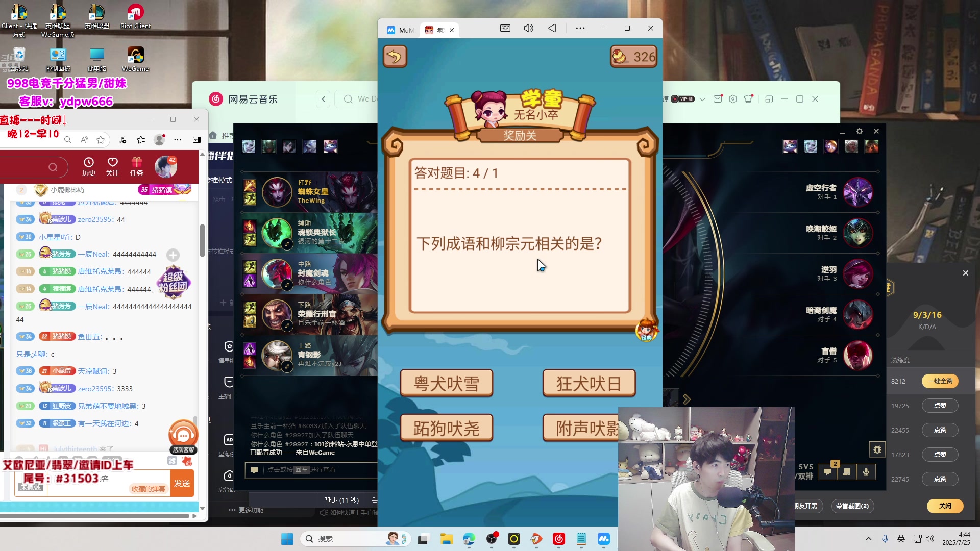Viewport: 980px width, 551px height.
Task: Open 荣誉截图(2) honor screenshots
Action: click(852, 506)
